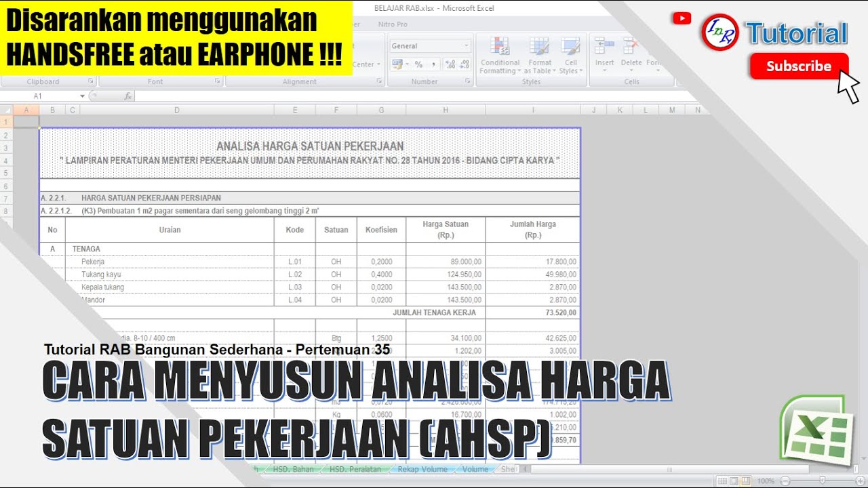Image resolution: width=868 pixels, height=488 pixels.
Task: Click the Uraian header cell
Action: tap(170, 230)
